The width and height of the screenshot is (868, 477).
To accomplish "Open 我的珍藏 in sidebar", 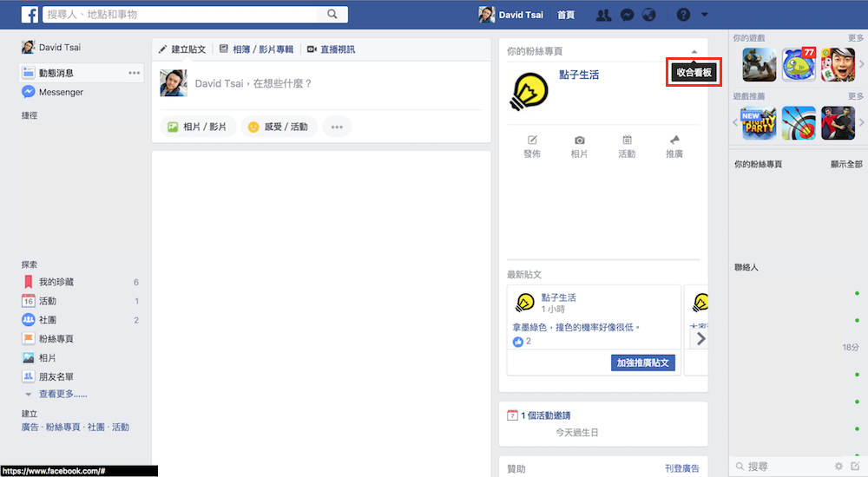I will (x=56, y=282).
